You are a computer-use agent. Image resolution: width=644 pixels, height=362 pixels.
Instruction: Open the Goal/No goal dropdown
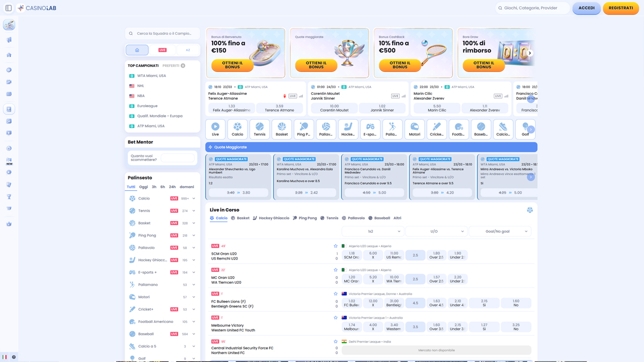(x=500, y=230)
